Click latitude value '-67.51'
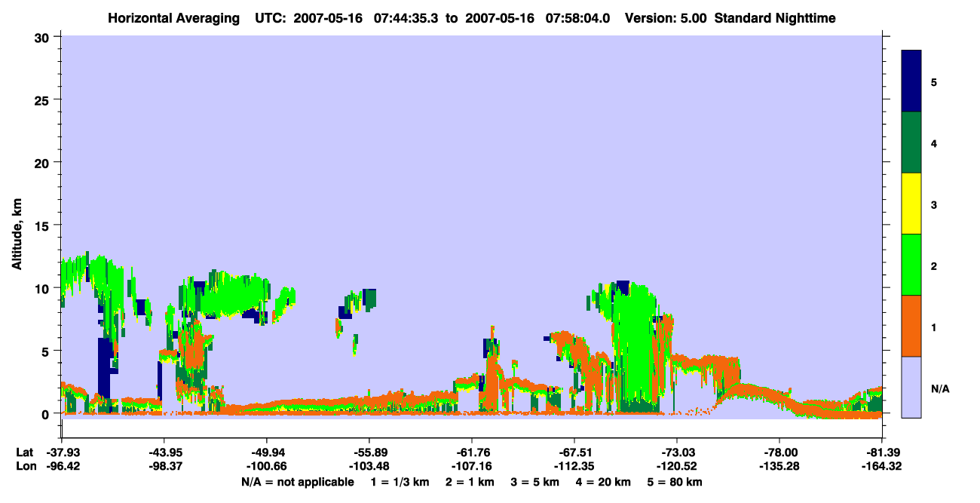980x503 pixels. (574, 452)
